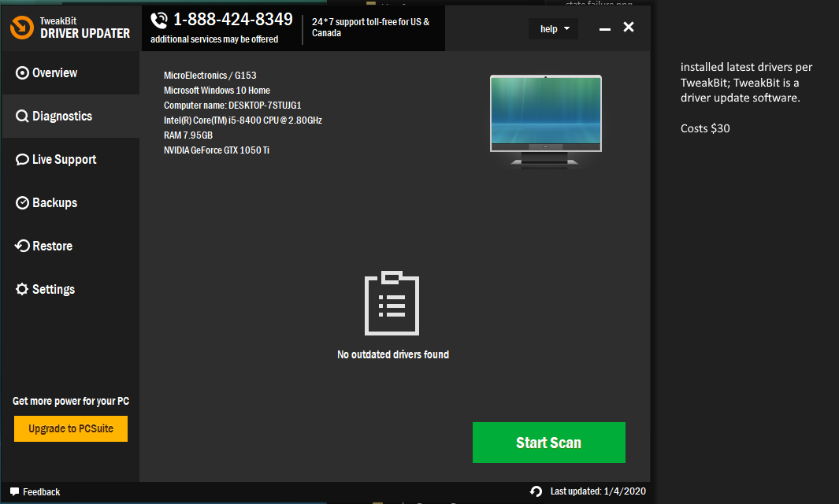Screen dimensions: 839x504
Task: Click the Overview target icon
Action: click(x=22, y=72)
